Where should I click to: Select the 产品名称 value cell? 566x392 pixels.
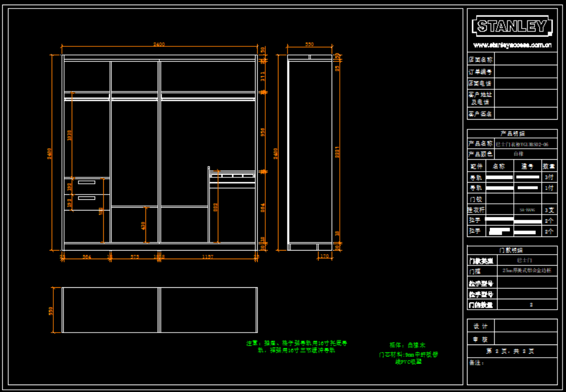(525, 144)
